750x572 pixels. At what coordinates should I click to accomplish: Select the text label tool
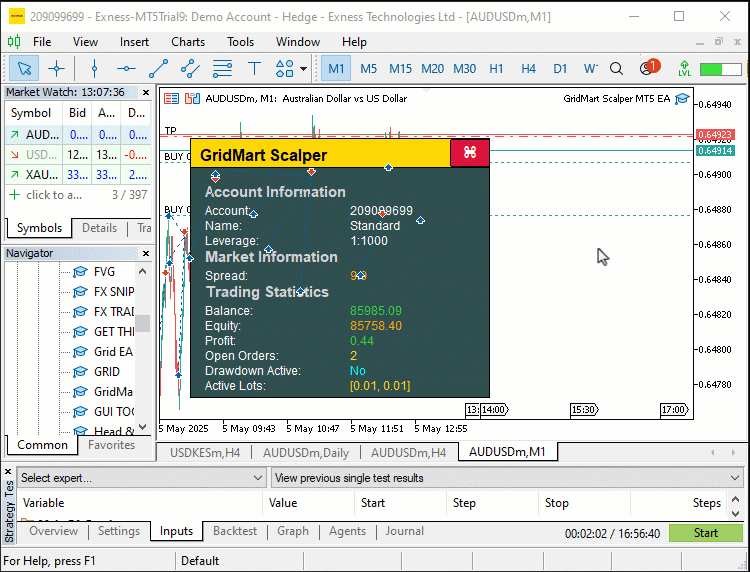pyautogui.click(x=254, y=69)
